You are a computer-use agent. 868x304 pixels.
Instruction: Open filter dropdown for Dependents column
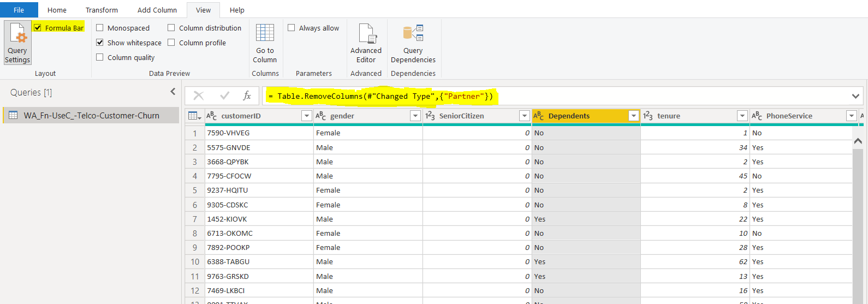pos(633,116)
